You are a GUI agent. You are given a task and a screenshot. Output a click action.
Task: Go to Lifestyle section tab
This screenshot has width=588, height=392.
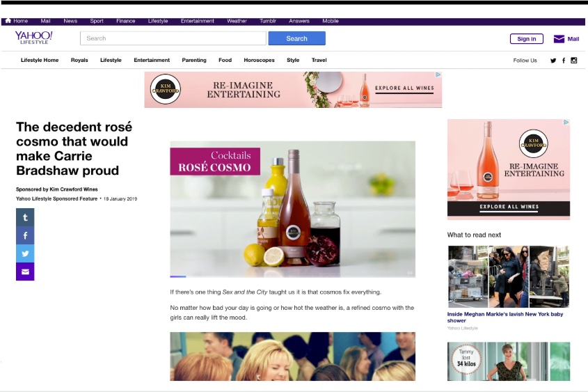[111, 60]
